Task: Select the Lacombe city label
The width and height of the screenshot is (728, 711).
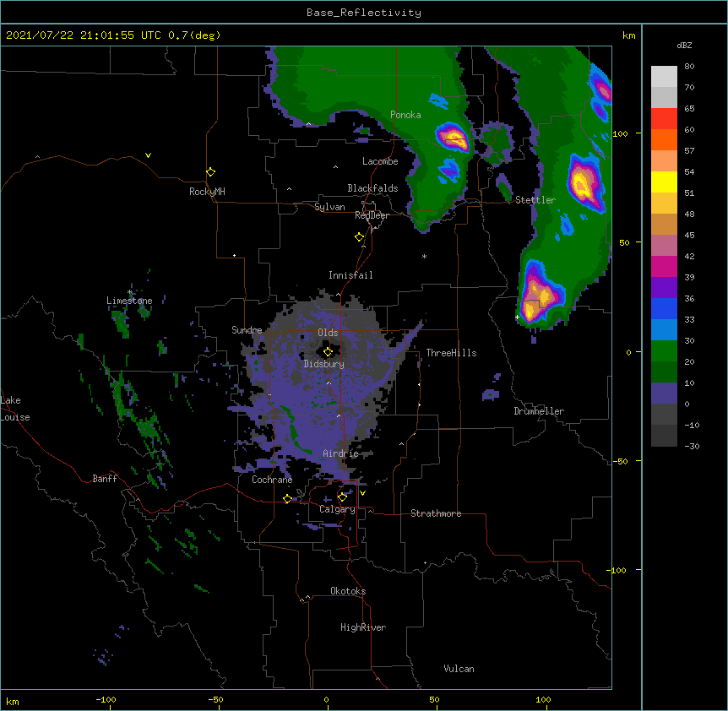Action: click(x=380, y=161)
